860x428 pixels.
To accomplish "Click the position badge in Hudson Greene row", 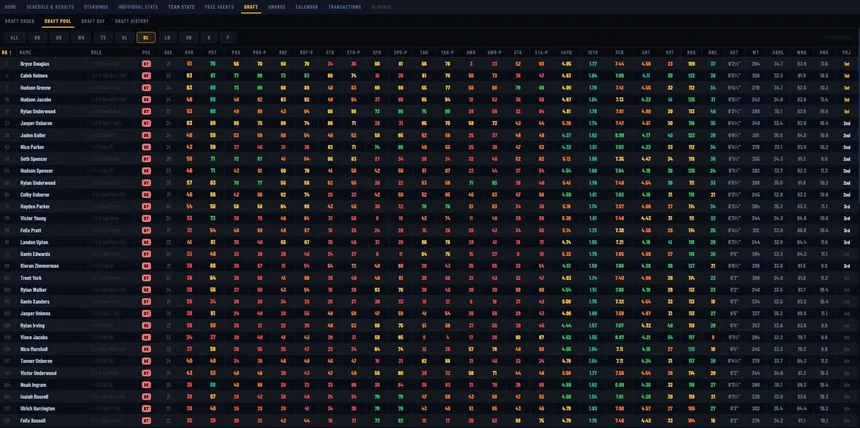I will (146, 88).
